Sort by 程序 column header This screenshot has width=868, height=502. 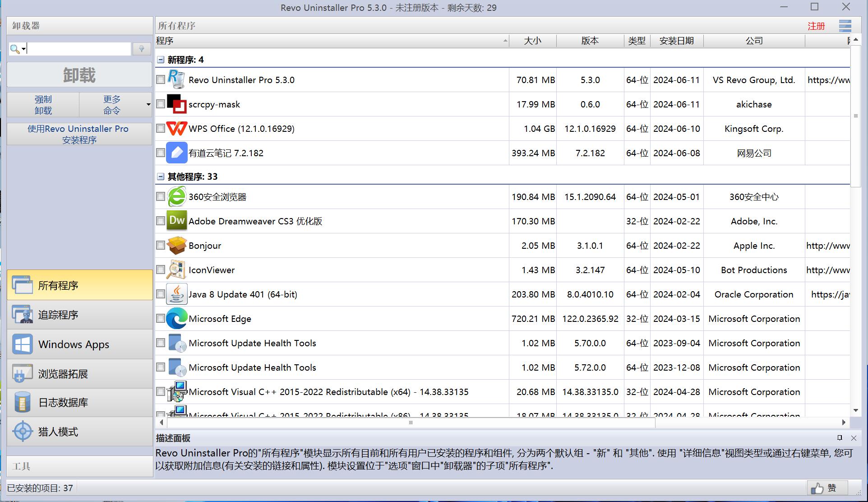click(332, 41)
